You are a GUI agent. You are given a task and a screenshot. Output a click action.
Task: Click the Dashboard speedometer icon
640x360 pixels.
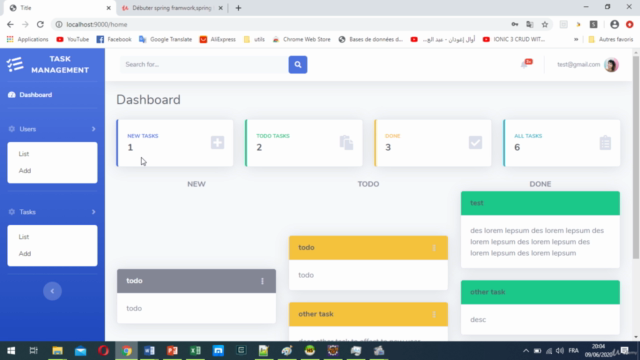11,95
